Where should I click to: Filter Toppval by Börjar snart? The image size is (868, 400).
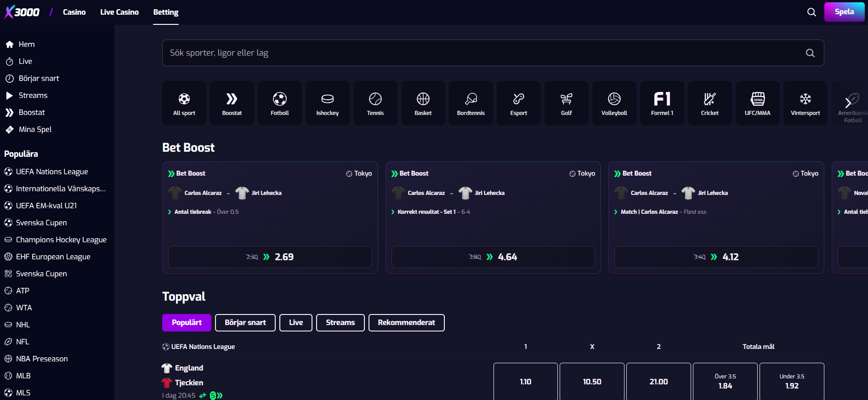click(245, 323)
